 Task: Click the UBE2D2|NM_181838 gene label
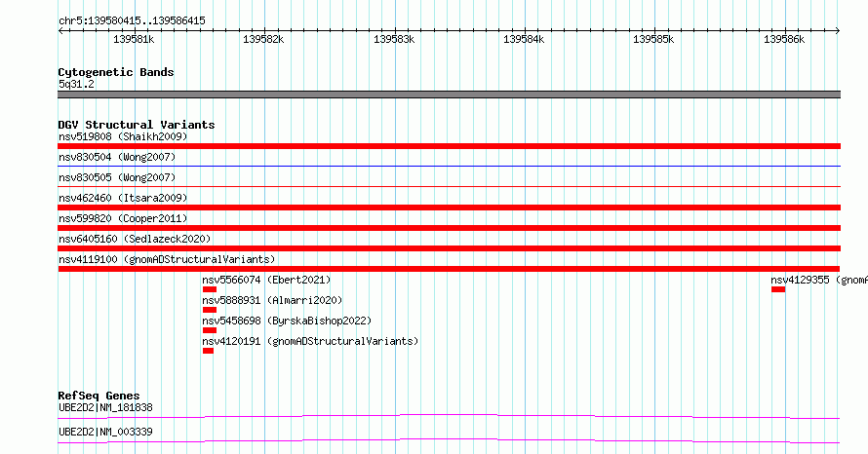pos(105,407)
